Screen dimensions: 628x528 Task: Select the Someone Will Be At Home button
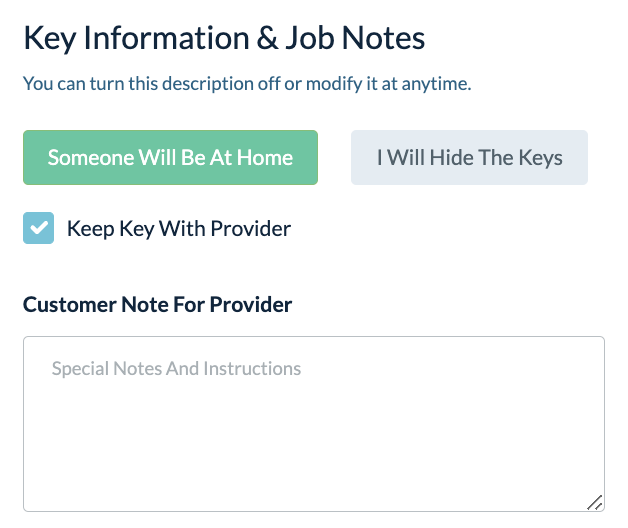170,157
